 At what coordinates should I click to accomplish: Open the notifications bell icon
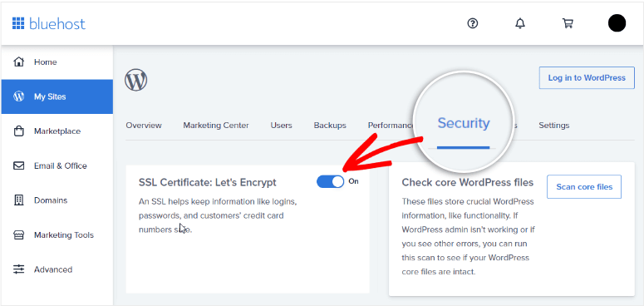[520, 23]
